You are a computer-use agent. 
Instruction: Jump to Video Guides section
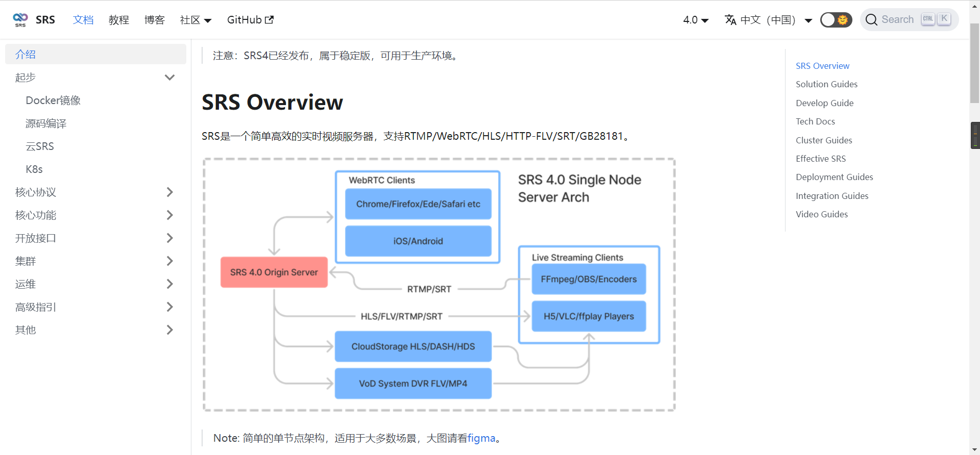[822, 214]
